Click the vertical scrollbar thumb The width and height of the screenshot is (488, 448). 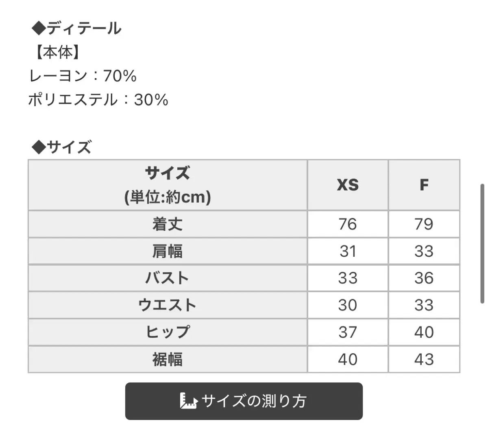482,244
